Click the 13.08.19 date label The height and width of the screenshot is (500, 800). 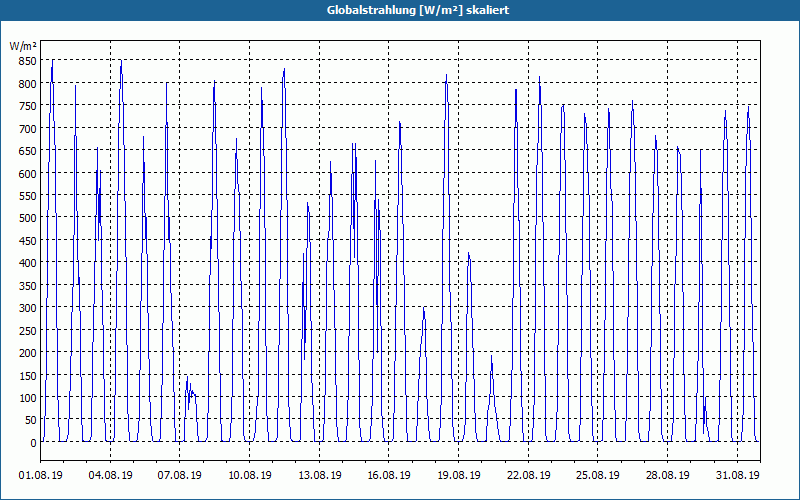coord(319,475)
